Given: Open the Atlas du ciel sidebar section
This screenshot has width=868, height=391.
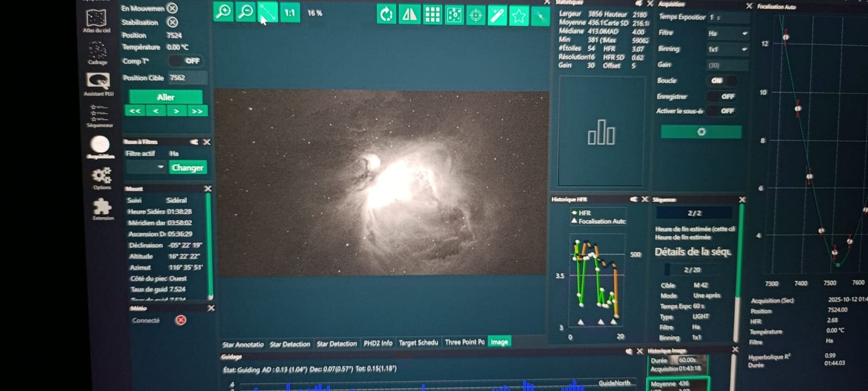Looking at the screenshot, I should click(97, 21).
